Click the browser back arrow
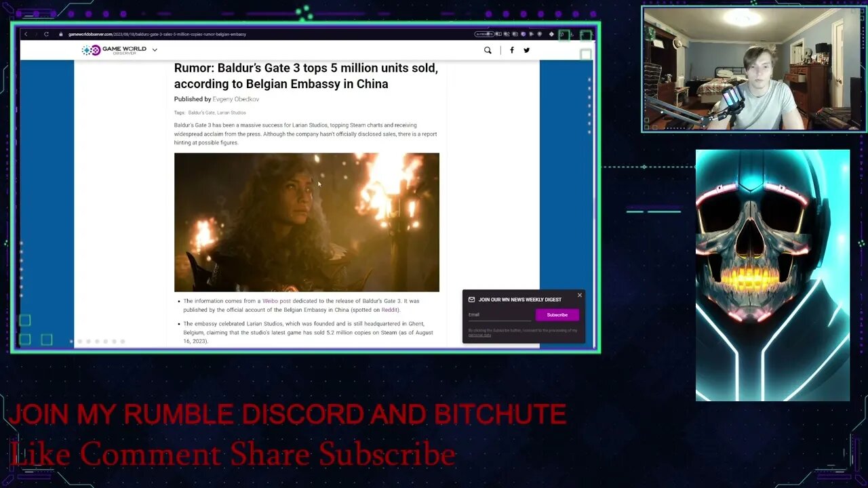The width and height of the screenshot is (868, 488). (26, 34)
